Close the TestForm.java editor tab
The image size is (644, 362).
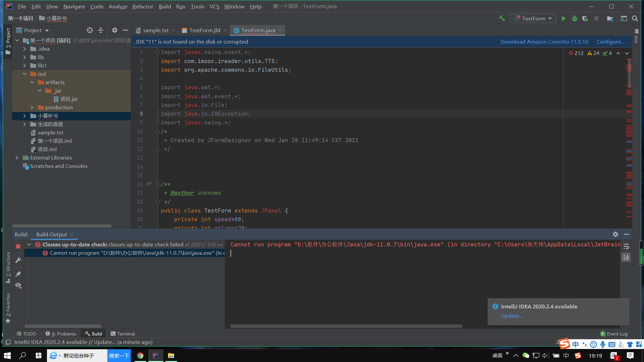[280, 30]
